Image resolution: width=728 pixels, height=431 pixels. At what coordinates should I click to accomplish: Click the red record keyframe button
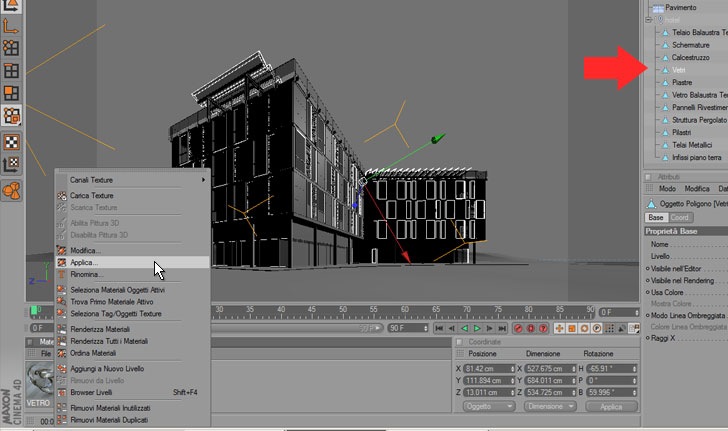[518, 328]
